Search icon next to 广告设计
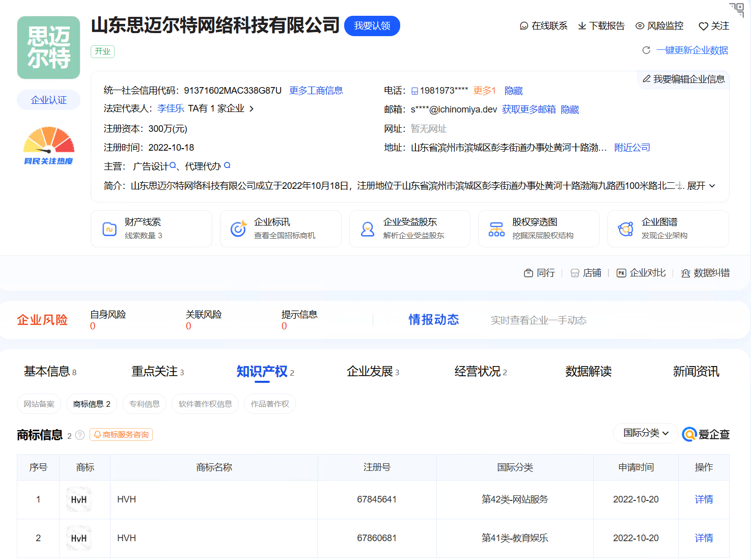Viewport: 751px width, 560px height. [x=173, y=165]
